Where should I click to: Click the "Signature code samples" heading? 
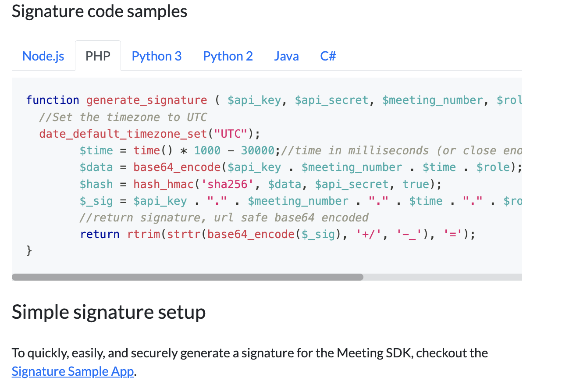[x=100, y=11]
